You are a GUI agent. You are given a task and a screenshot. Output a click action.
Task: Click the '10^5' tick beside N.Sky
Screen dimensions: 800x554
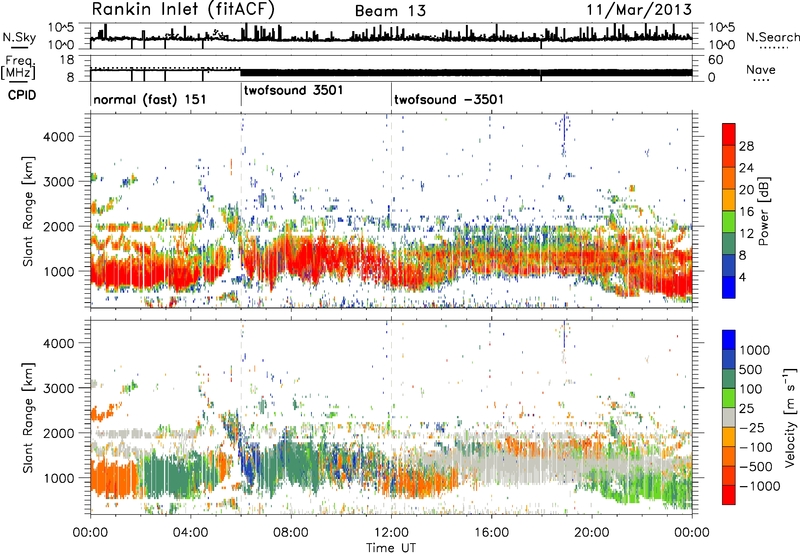coord(60,27)
